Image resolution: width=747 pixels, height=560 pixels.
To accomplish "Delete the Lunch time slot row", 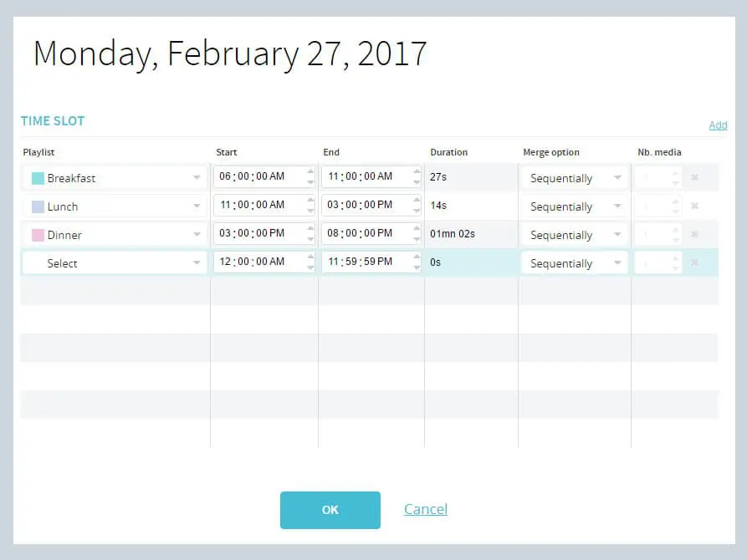I will (694, 206).
